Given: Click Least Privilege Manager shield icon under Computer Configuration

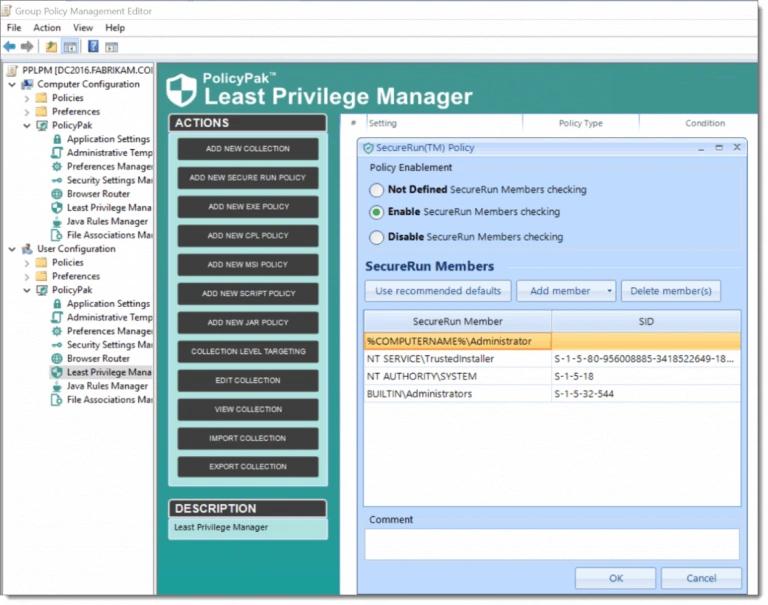Looking at the screenshot, I should pos(57,208).
